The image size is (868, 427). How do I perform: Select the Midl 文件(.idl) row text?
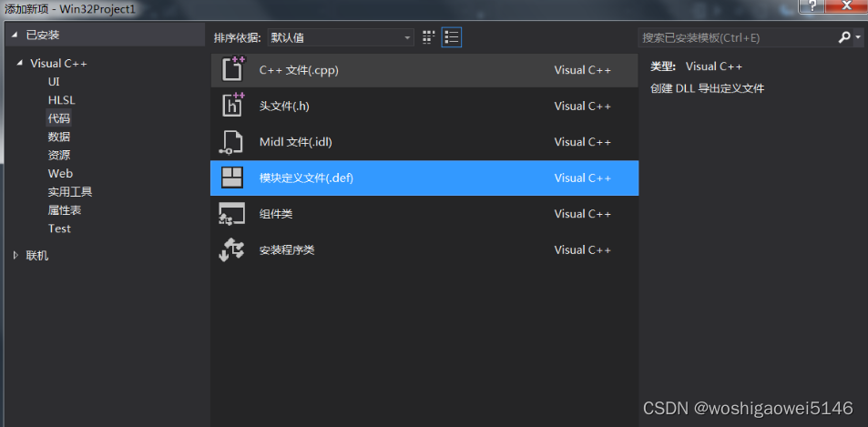tap(296, 142)
